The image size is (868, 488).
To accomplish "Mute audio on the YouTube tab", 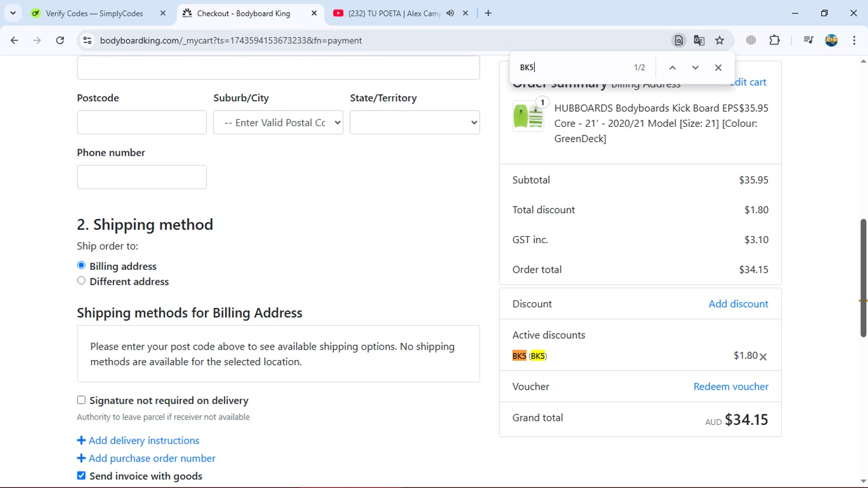I will (450, 13).
